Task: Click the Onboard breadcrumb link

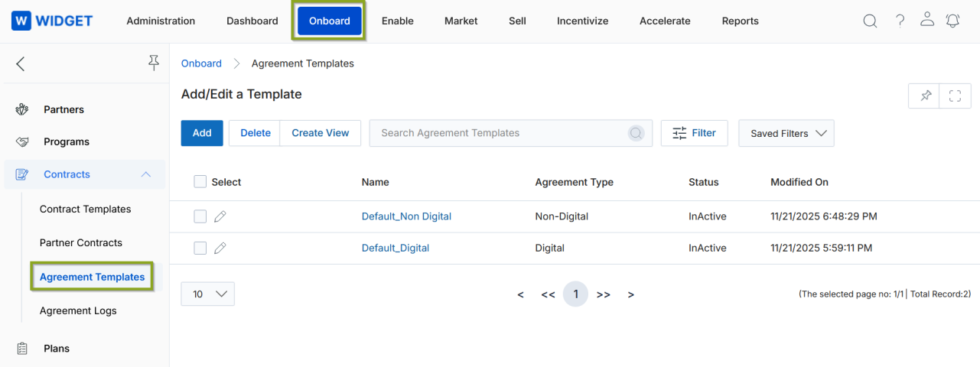Action: (201, 63)
